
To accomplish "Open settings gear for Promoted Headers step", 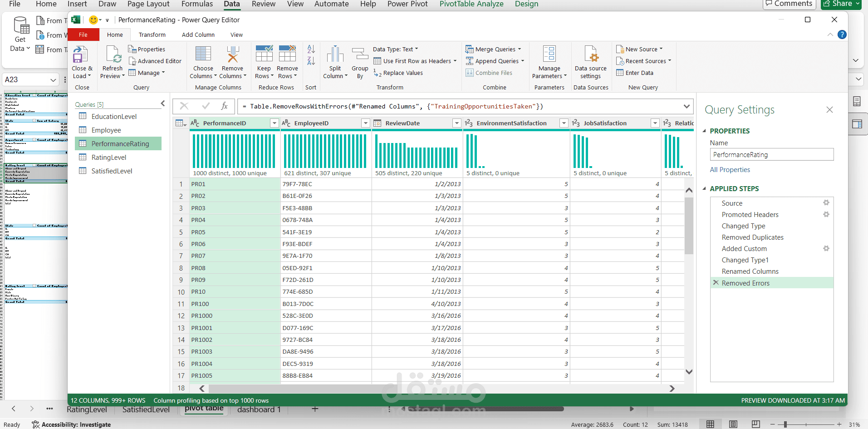I will pyautogui.click(x=826, y=214).
